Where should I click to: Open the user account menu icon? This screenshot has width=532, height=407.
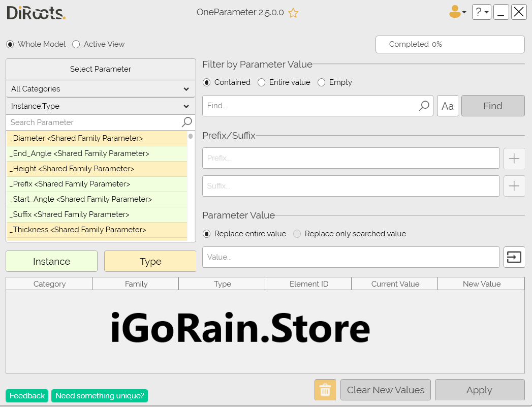point(457,12)
